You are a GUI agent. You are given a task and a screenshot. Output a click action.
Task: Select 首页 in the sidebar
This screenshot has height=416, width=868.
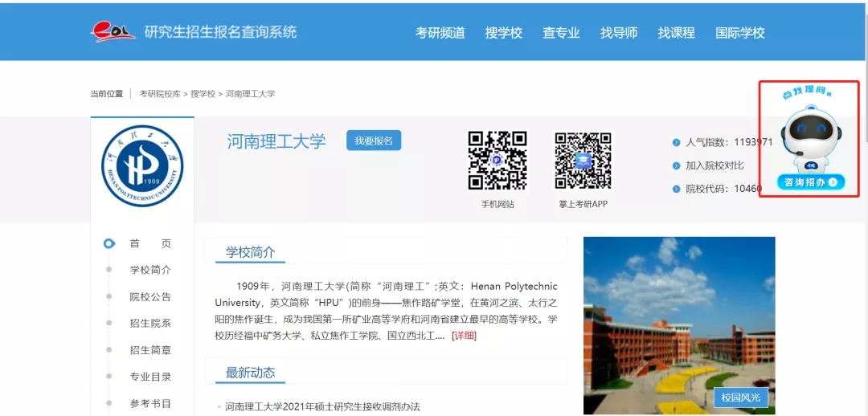click(150, 244)
